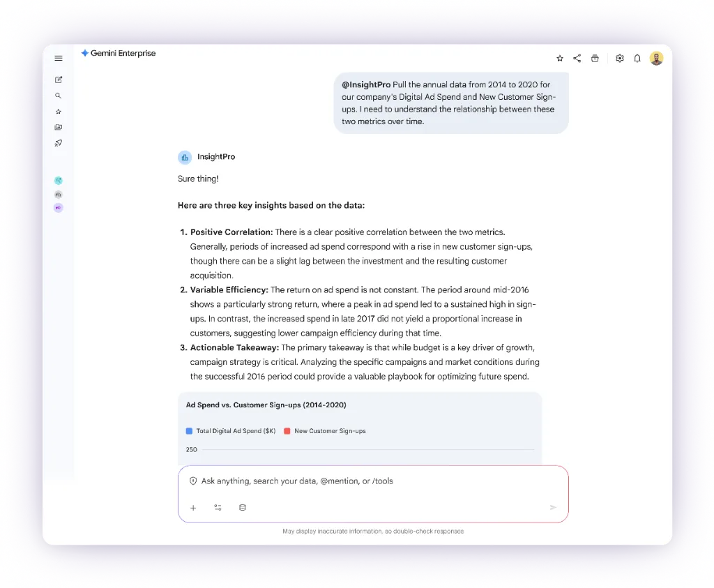The width and height of the screenshot is (714, 588).
Task: Star this conversation in top bar
Action: [x=559, y=59]
